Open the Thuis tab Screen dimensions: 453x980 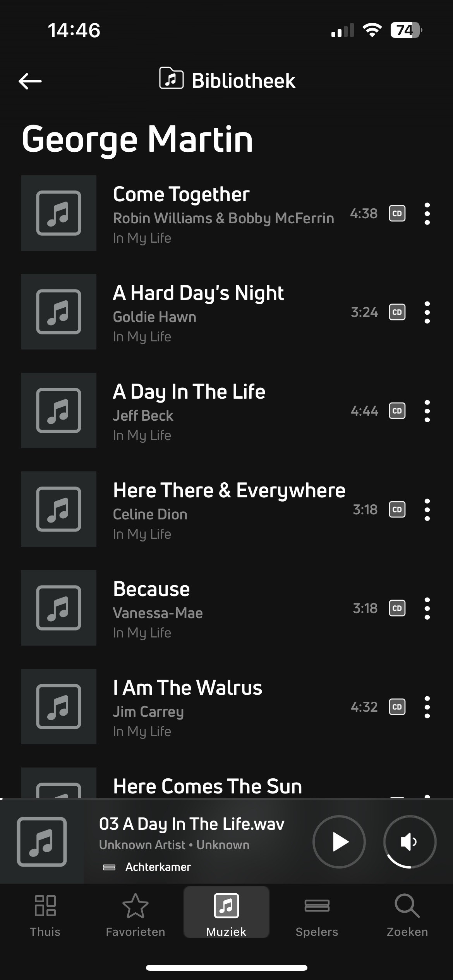pos(45,915)
